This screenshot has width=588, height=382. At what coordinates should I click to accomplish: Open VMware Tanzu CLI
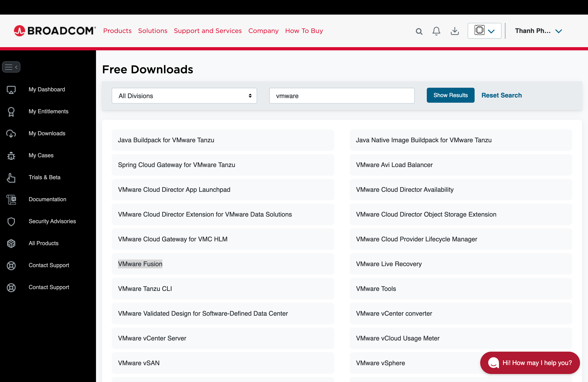pyautogui.click(x=223, y=288)
